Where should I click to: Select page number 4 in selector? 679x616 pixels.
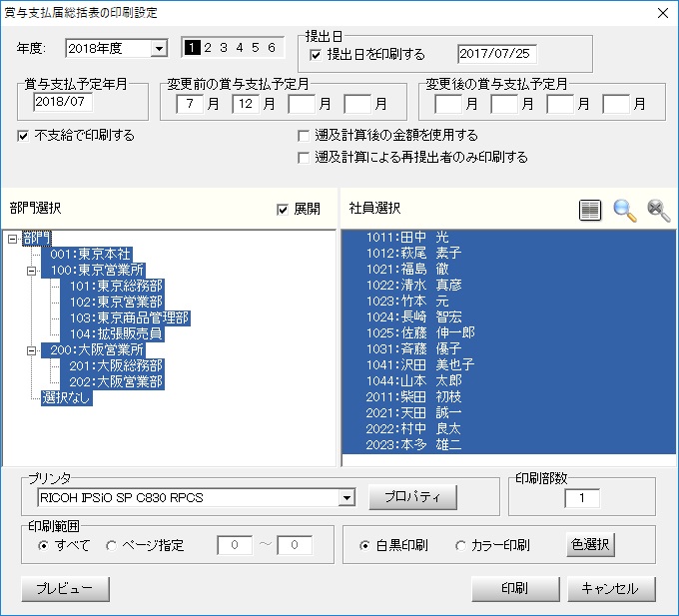tap(240, 48)
